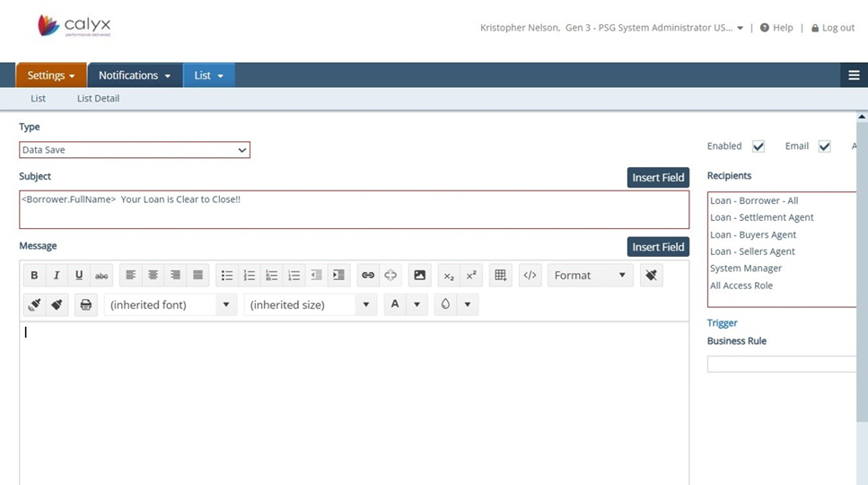Toggle the Email checkbox
868x485 pixels.
pos(824,146)
